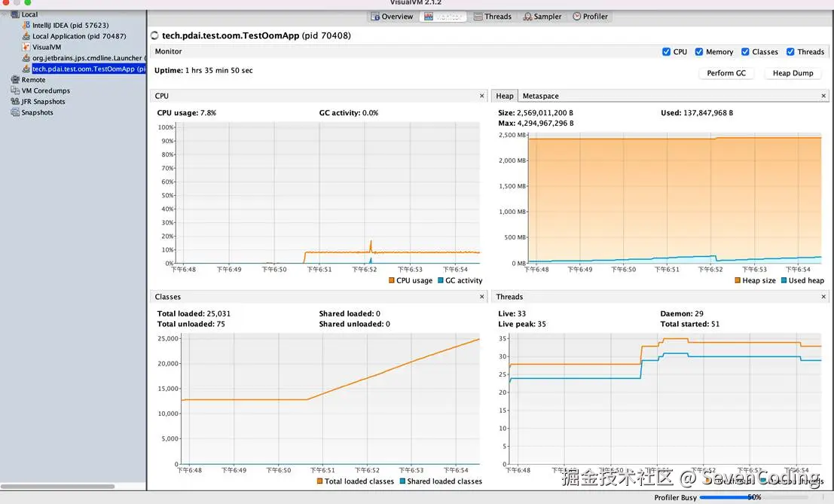Toggle the Memory monitor checkbox
Screen dimensions: 834x504
[x=699, y=52]
